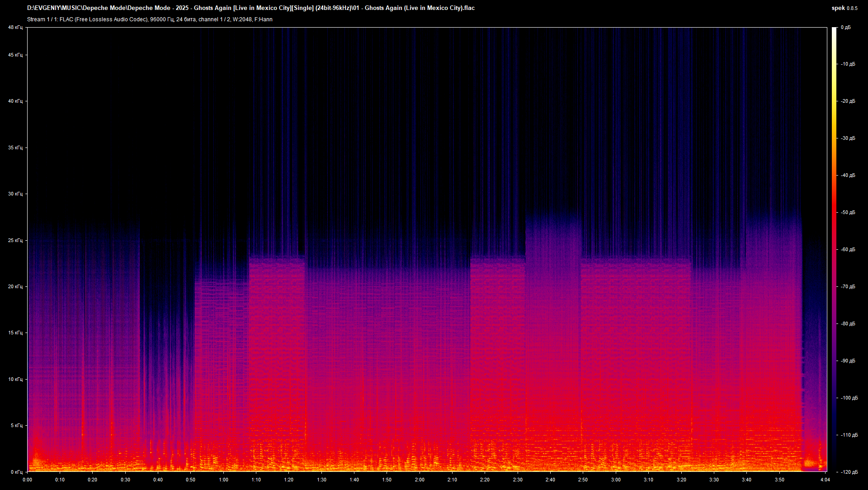Viewport: 868px width, 490px height.
Task: Click the spek 0.8.5 version label
Action: (x=844, y=8)
